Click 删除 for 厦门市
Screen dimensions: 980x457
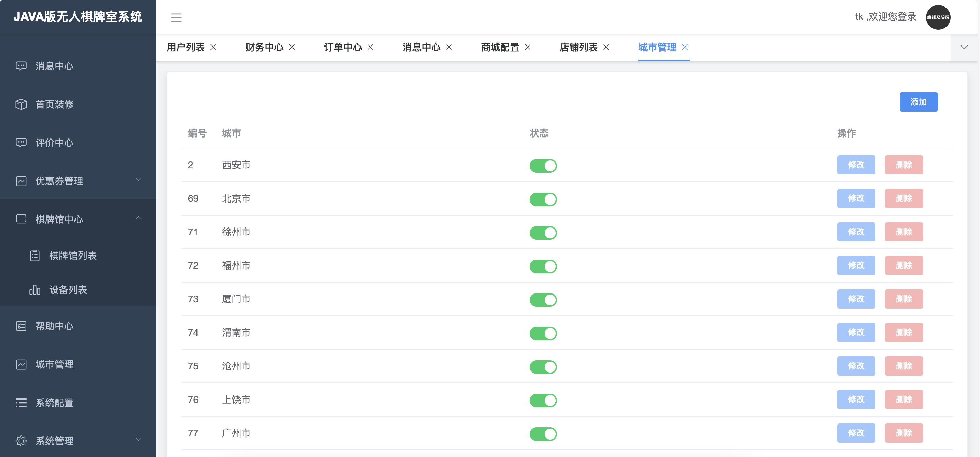[x=904, y=299]
